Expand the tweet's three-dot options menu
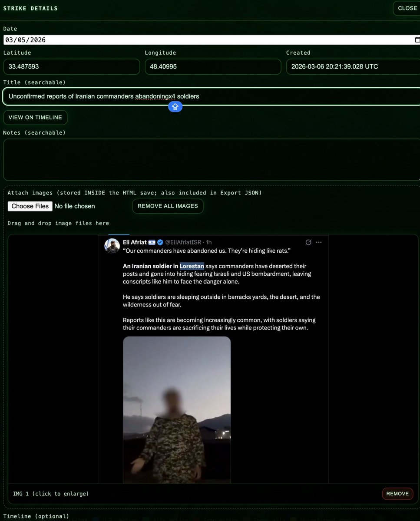Screen dimensions: 420x521 point(319,242)
